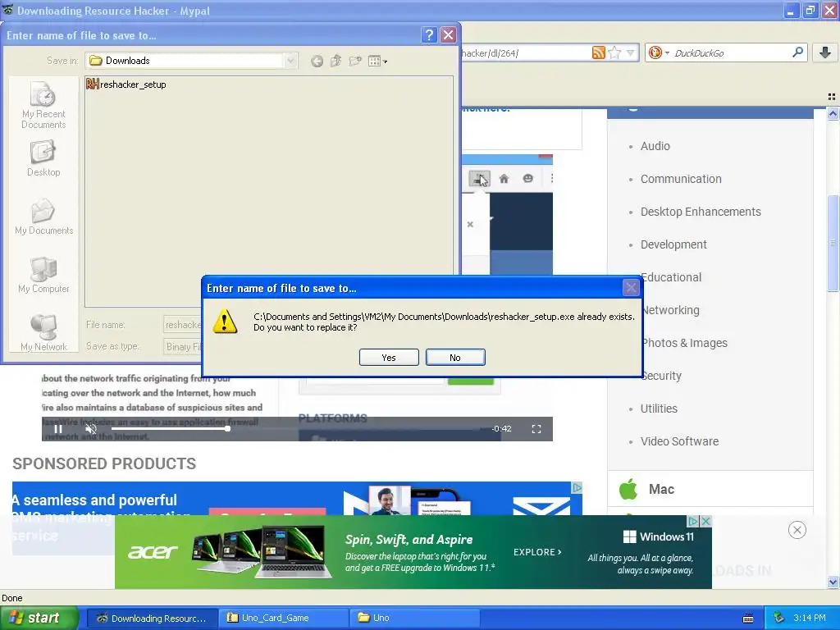Close the Acer ad with X icon
This screenshot has height=630, width=840.
(x=706, y=521)
